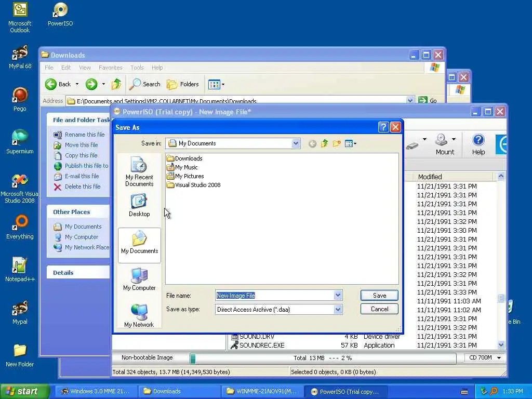Screen dimensions: 532x399
Task: Go back to last folder in Save As
Action: 312,143
